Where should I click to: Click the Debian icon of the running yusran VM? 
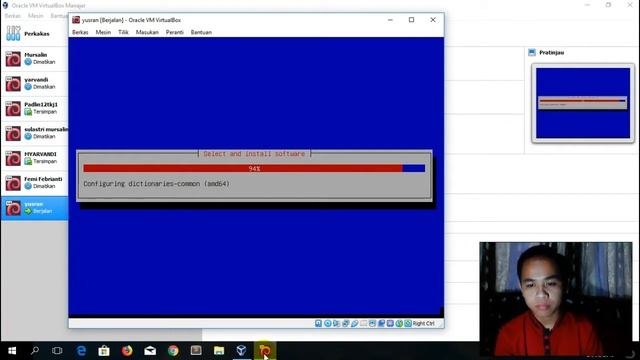coord(13,208)
